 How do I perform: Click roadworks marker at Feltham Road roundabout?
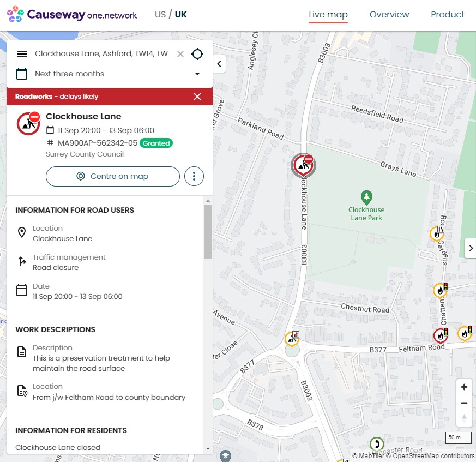[292, 339]
